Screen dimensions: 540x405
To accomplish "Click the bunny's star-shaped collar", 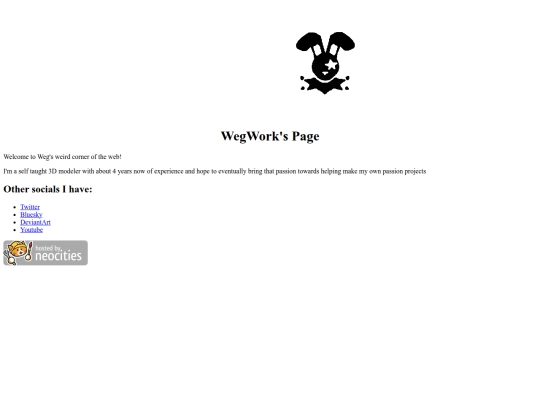I will tap(325, 85).
